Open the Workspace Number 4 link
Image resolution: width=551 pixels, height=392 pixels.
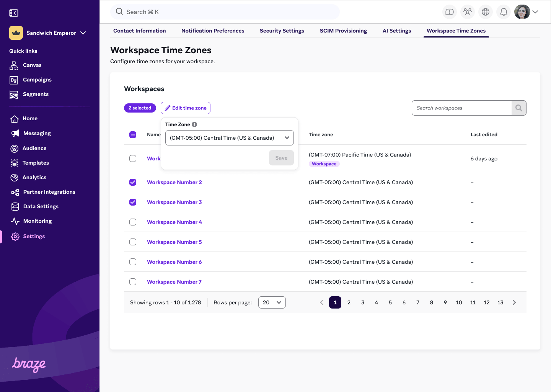coord(174,222)
